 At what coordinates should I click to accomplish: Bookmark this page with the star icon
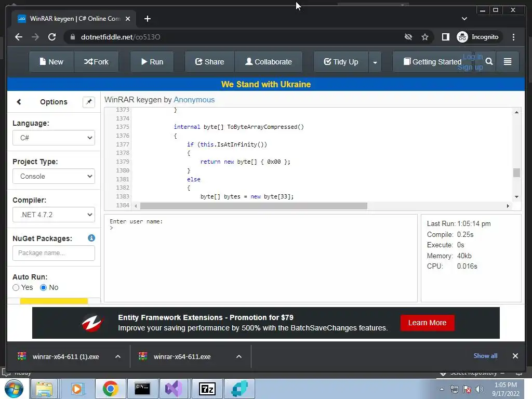[425, 37]
